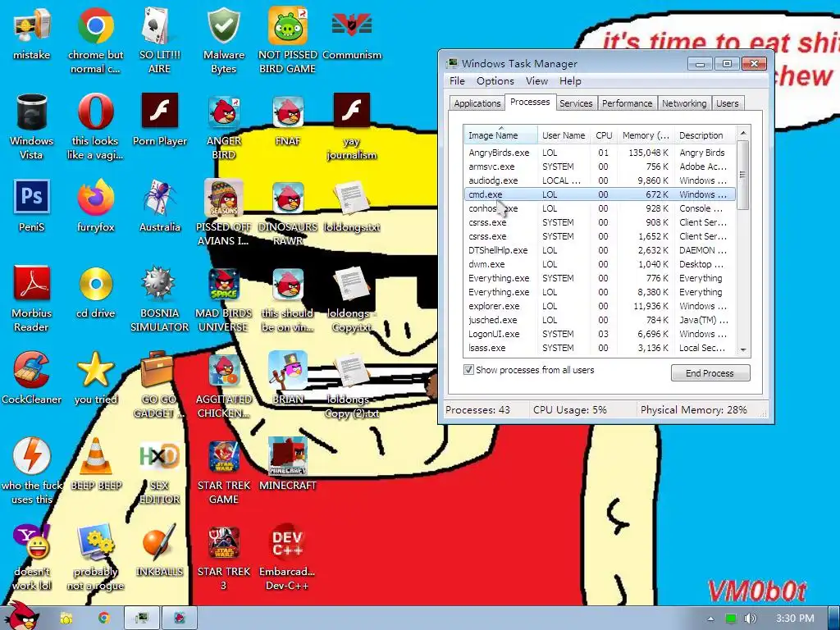This screenshot has height=630, width=840.
Task: Switch to the Services tab
Action: (x=576, y=103)
